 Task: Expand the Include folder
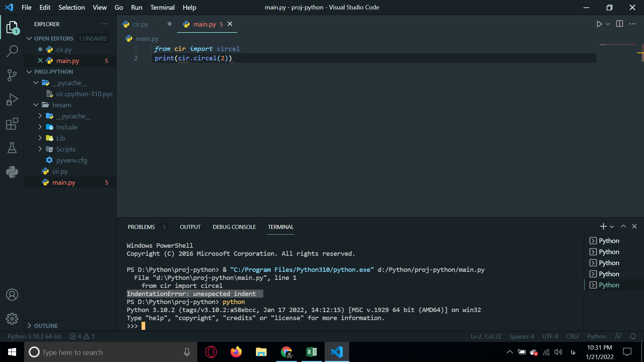(x=66, y=127)
